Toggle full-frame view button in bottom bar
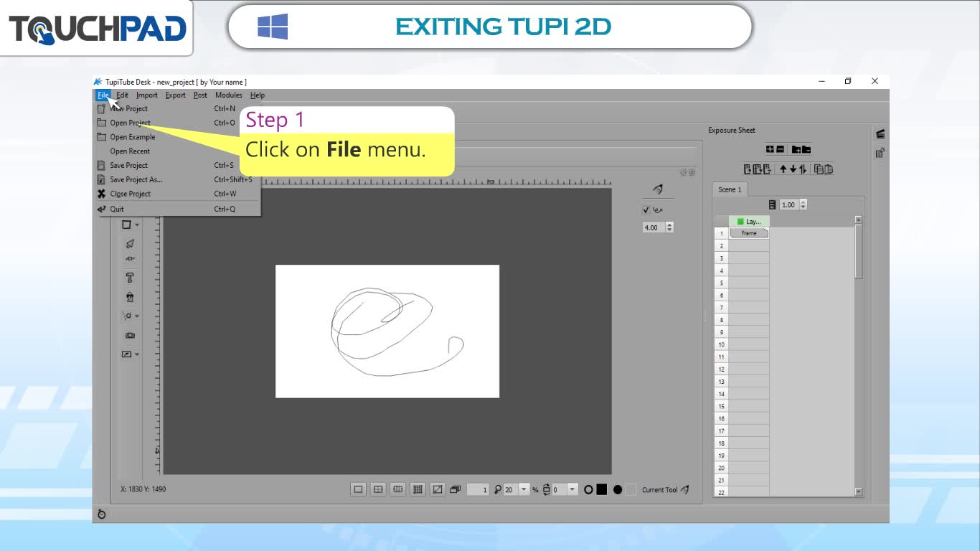Screen dimensions: 980x551 pyautogui.click(x=358, y=490)
